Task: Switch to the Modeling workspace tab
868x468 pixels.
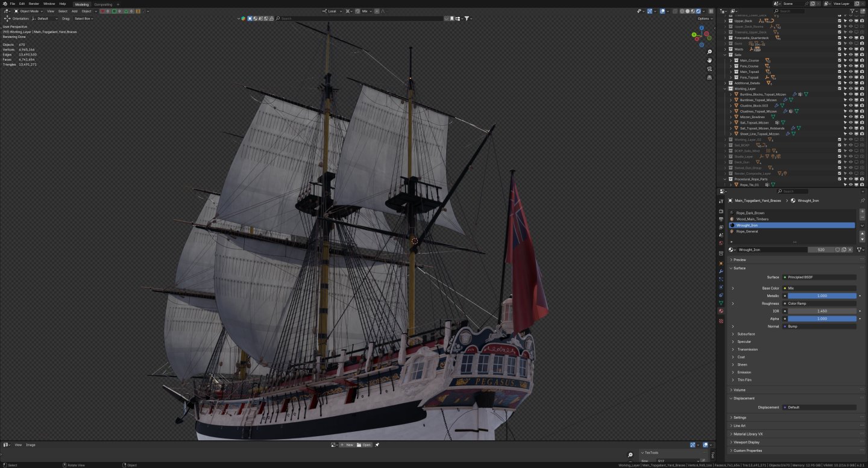Action: [81, 4]
